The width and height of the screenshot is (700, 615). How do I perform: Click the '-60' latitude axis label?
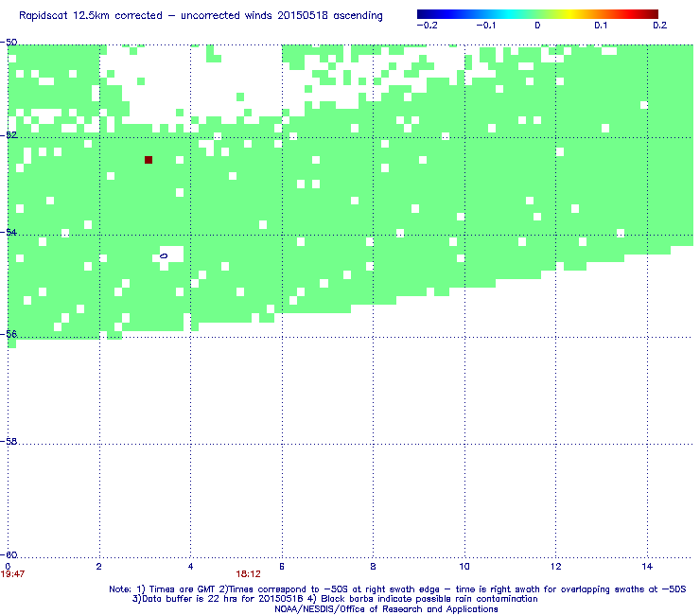[9, 555]
